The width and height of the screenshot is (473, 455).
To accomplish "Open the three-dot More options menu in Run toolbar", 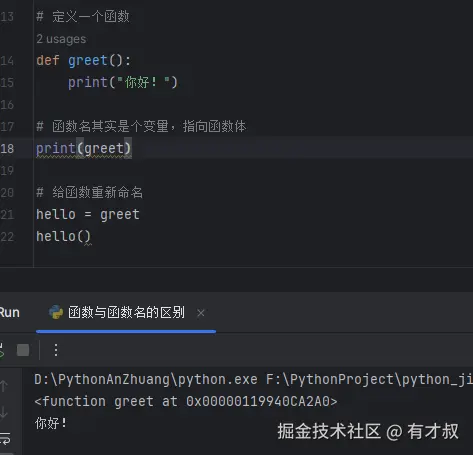I will [56, 350].
